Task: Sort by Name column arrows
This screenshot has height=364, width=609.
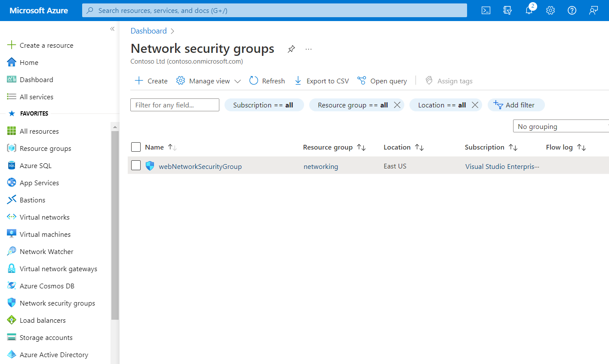Action: (172, 147)
